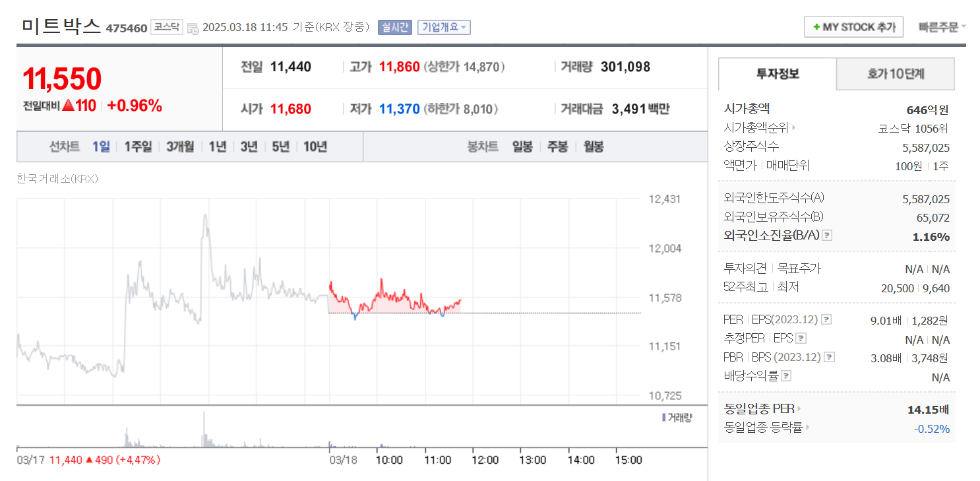Click the 시가 value 11,680
The height and width of the screenshot is (481, 980).
click(x=291, y=109)
